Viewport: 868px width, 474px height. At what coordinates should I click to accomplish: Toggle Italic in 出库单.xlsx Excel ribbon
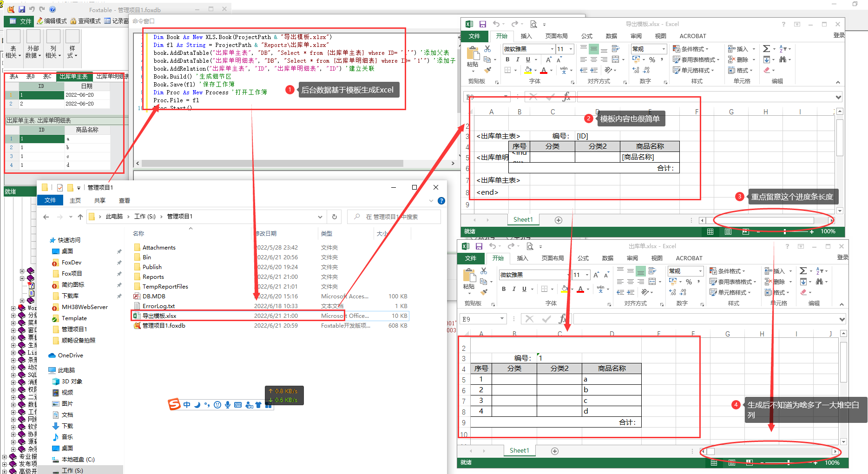click(514, 289)
